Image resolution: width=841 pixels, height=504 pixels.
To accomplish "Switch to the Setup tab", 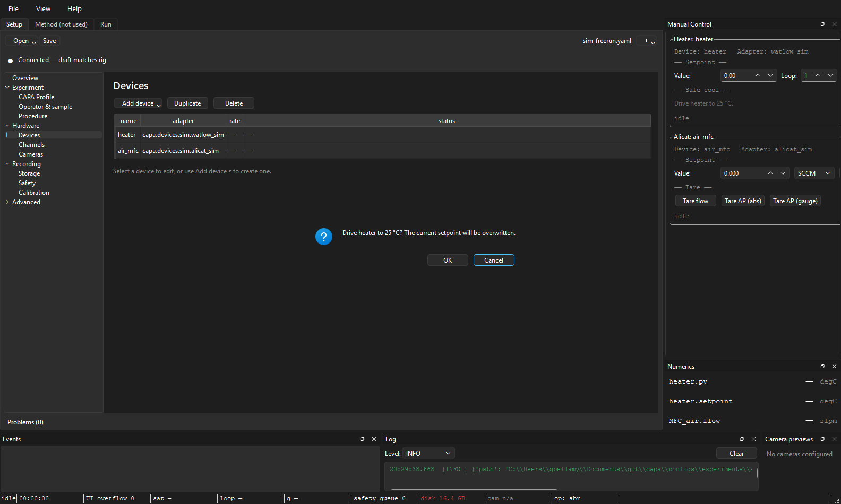I will coord(14,24).
